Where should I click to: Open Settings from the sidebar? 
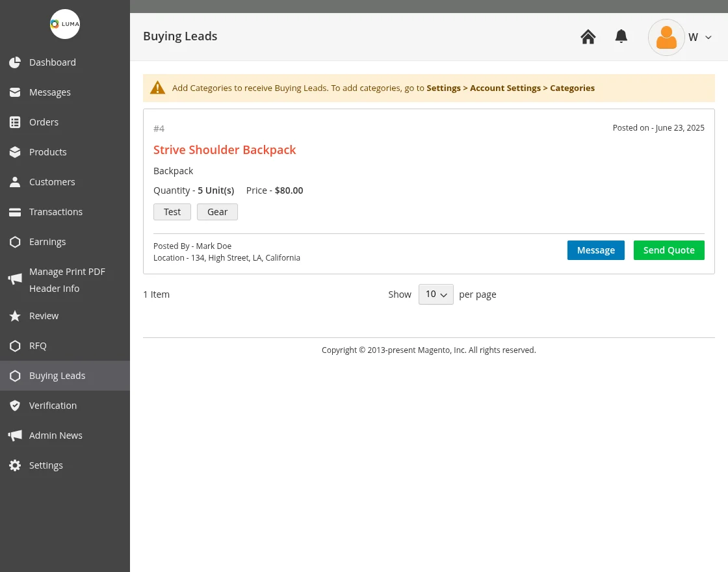coord(46,465)
